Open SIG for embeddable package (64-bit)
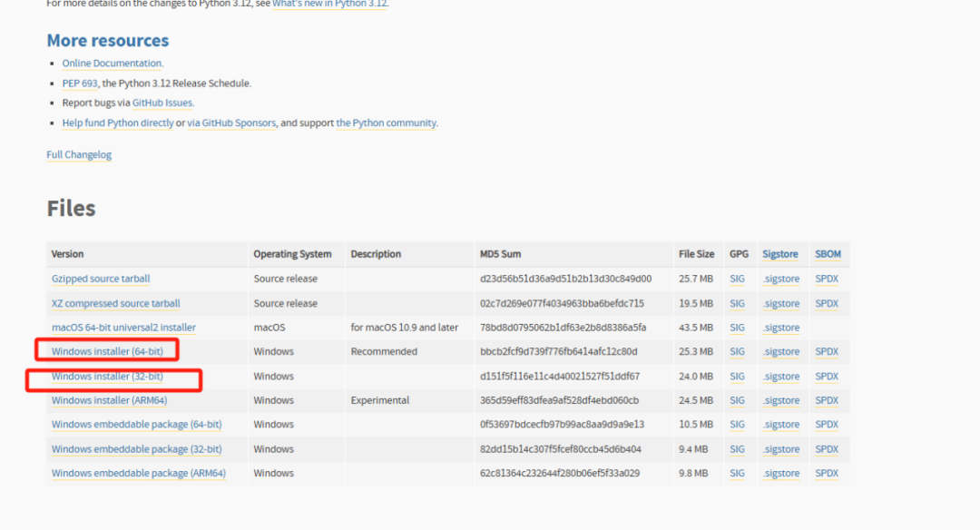This screenshot has height=530, width=980. tap(737, 425)
